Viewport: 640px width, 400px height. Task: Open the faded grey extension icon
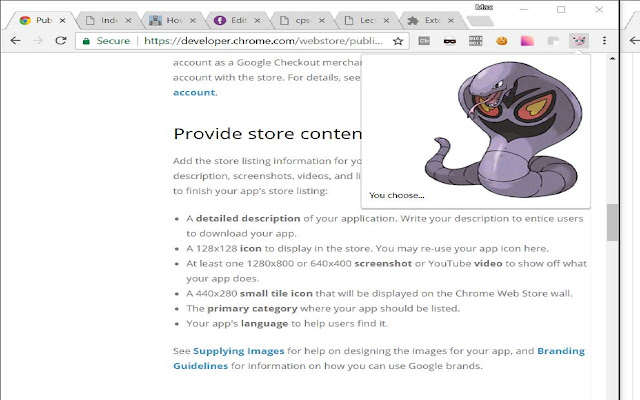click(x=553, y=41)
